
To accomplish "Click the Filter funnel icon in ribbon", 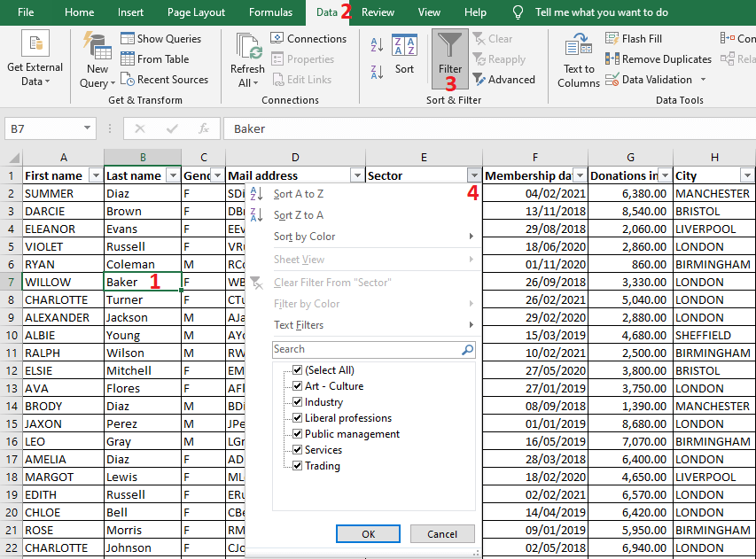I will 450,46.
